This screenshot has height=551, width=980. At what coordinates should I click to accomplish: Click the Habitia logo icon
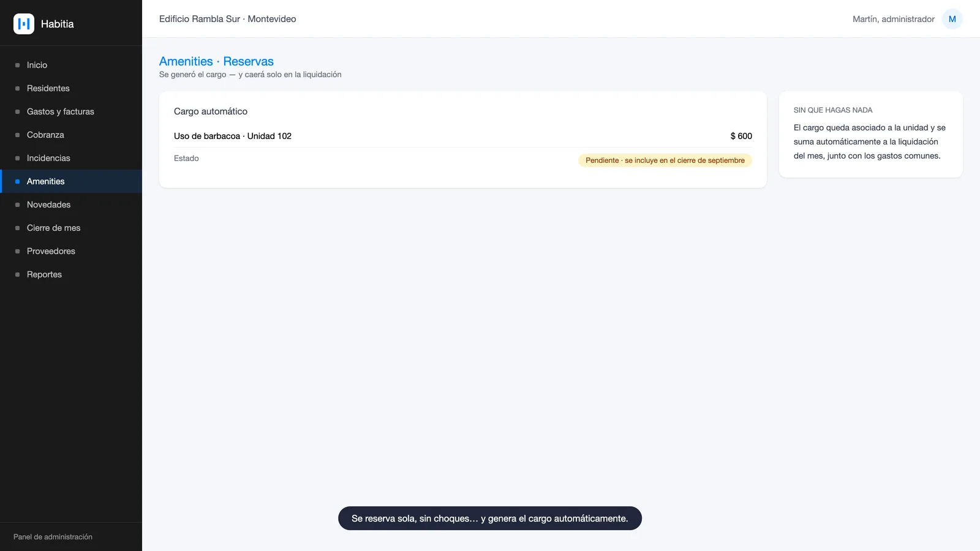[24, 24]
